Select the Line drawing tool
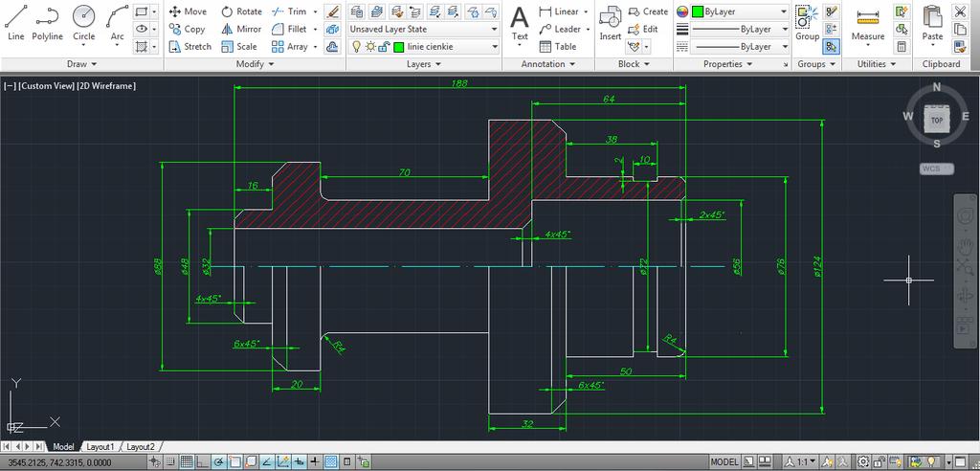 pos(15,23)
